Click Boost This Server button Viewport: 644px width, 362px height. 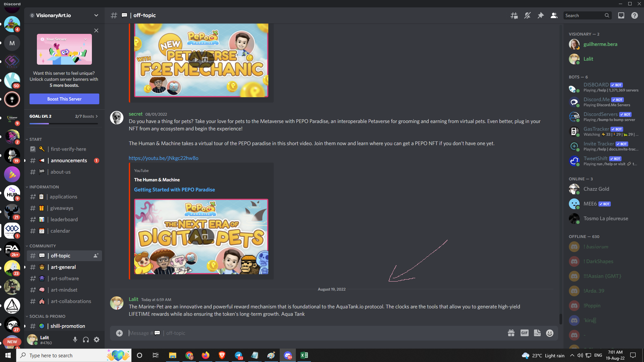coord(64,99)
